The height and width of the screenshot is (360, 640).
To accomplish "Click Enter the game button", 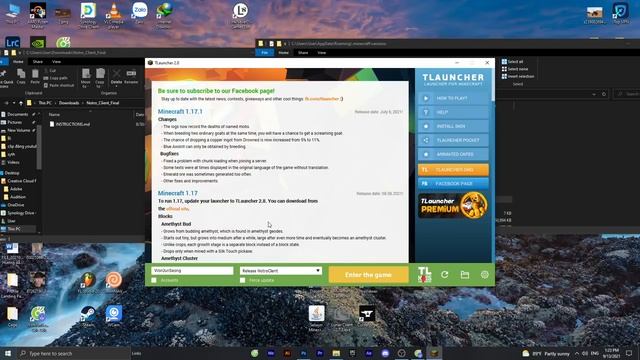I will [368, 275].
